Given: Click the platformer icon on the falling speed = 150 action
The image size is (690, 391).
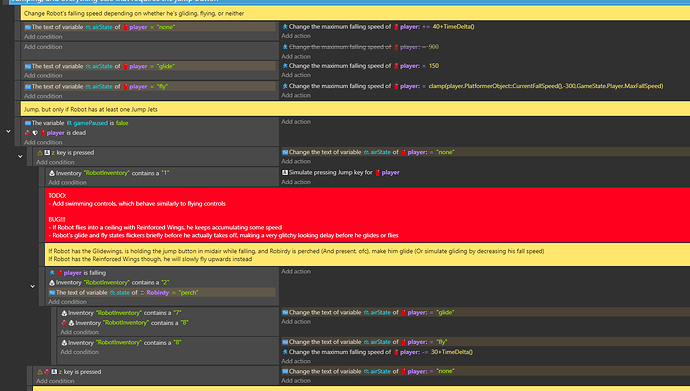Looking at the screenshot, I should tap(285, 66).
